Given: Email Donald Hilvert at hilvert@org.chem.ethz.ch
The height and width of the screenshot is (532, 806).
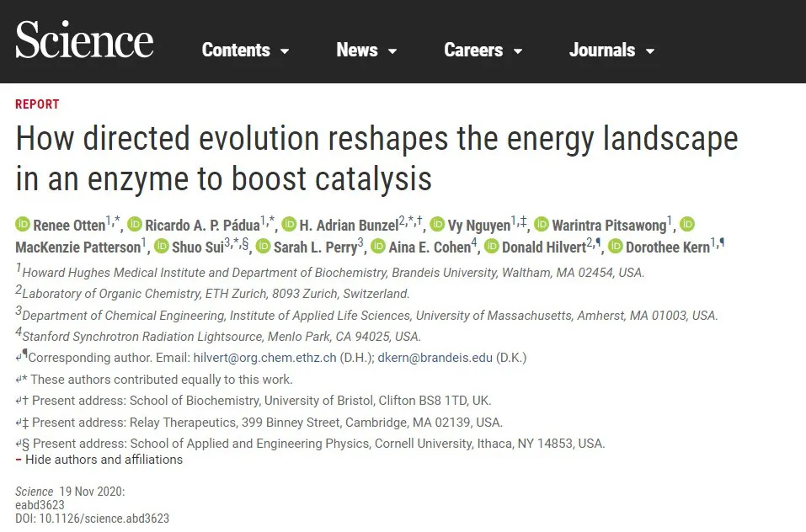Looking at the screenshot, I should point(264,358).
